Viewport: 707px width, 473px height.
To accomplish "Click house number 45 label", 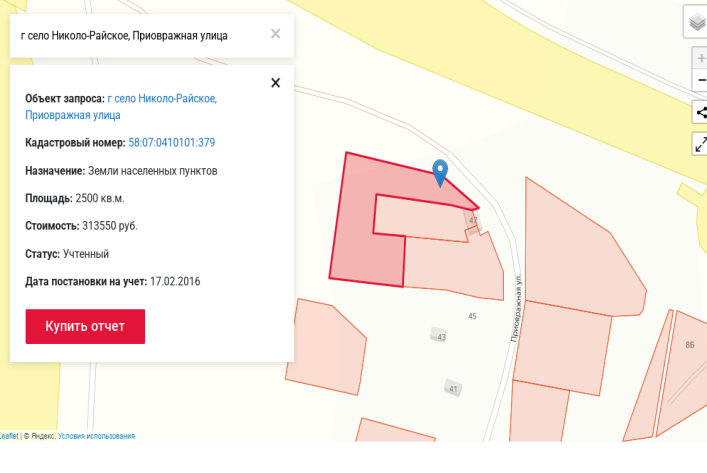I will pyautogui.click(x=472, y=316).
